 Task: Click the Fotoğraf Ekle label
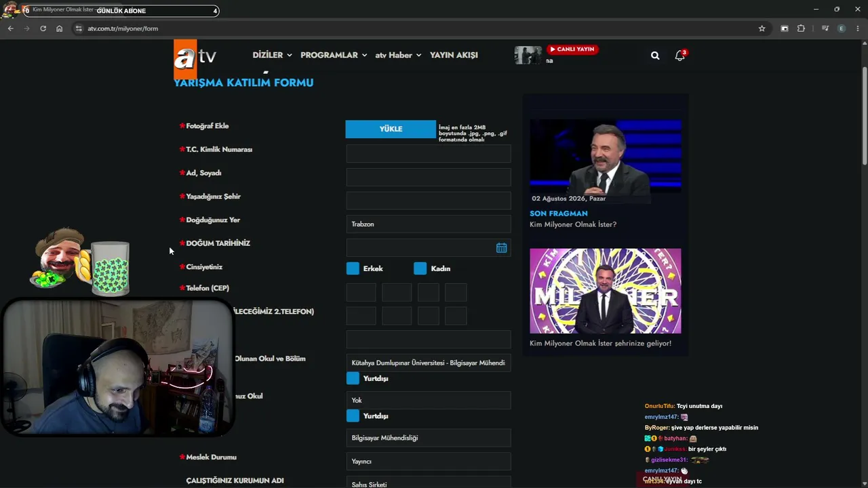208,126
